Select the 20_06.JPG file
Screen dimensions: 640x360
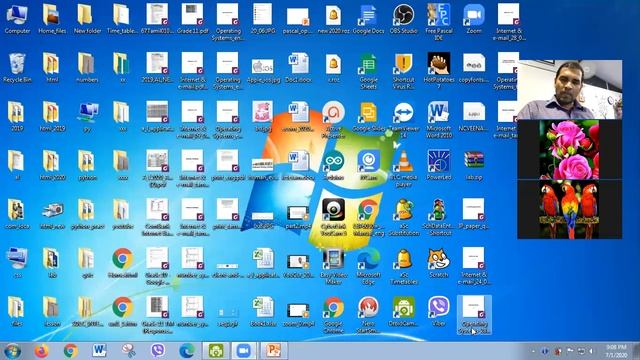click(x=263, y=18)
